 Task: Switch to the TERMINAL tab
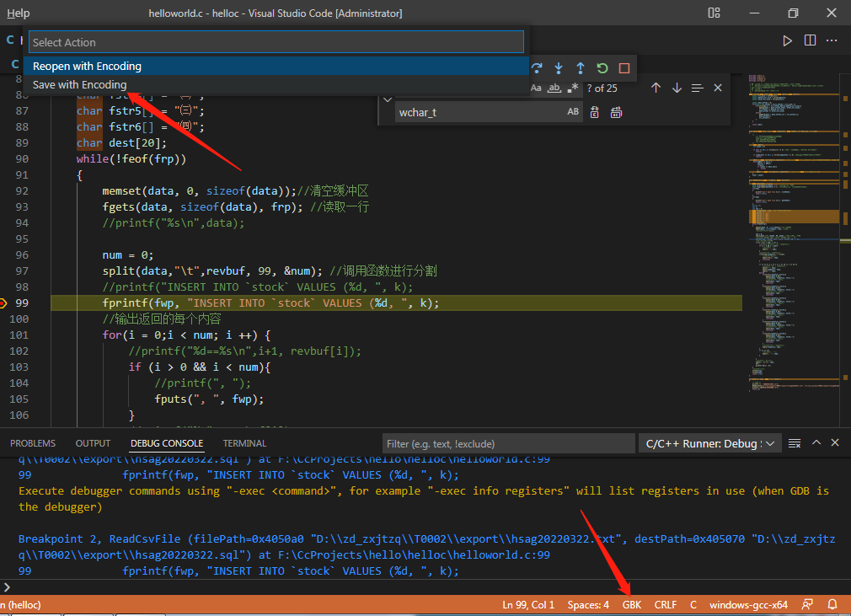click(x=244, y=443)
